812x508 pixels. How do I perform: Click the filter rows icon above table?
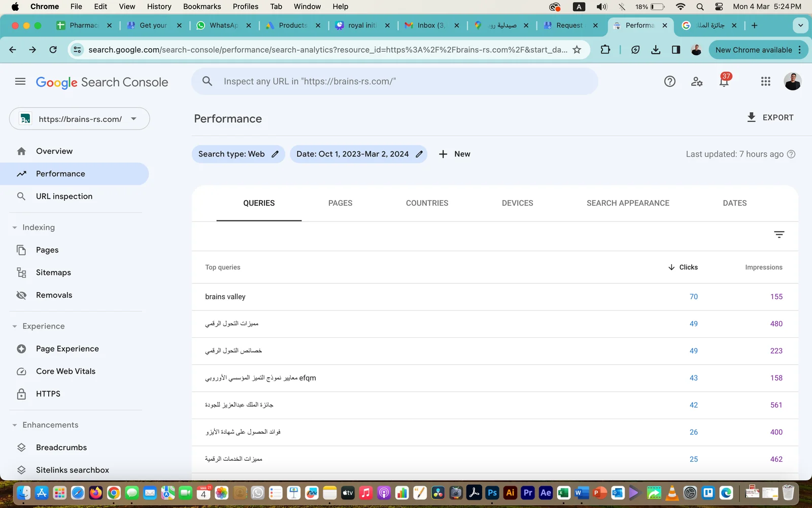click(x=779, y=234)
